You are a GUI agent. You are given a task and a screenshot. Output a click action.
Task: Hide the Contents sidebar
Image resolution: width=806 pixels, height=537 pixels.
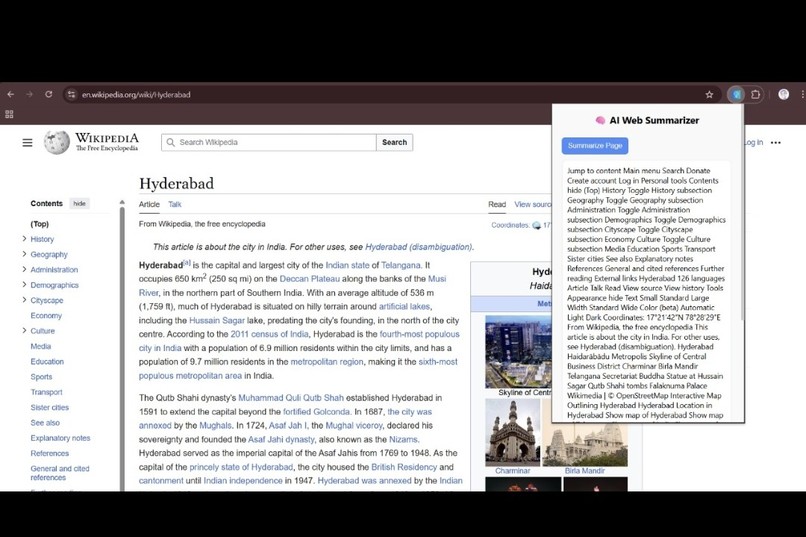tap(79, 203)
